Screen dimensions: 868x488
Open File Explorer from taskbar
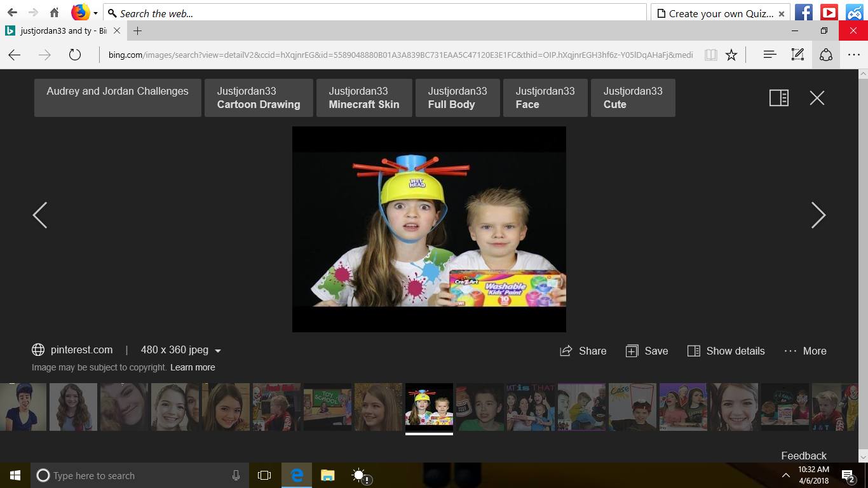pyautogui.click(x=327, y=475)
